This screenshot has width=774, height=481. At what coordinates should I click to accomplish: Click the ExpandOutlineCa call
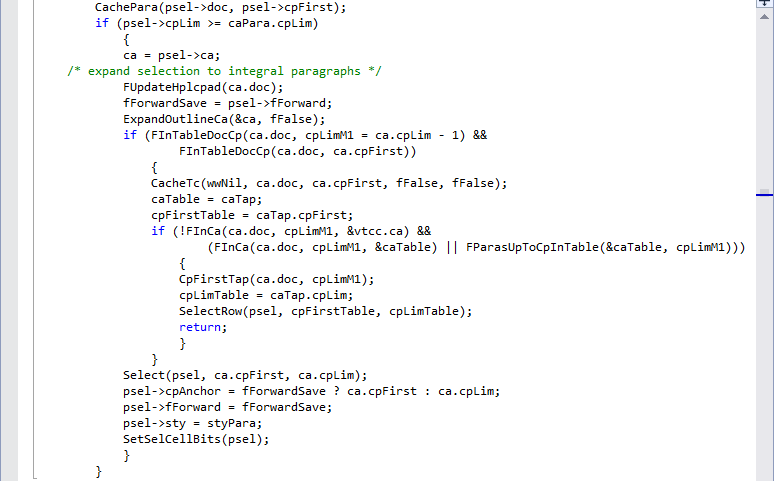[x=224, y=119]
